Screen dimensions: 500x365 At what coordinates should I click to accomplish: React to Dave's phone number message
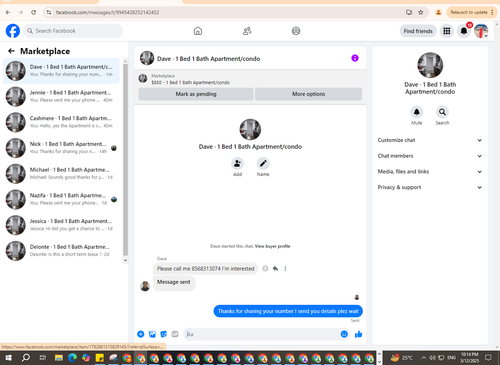coord(265,269)
